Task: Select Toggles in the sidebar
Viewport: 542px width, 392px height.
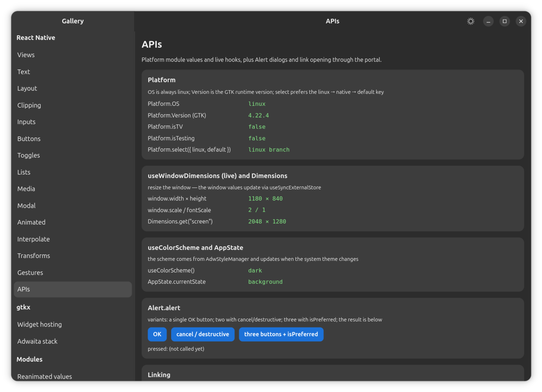Action: [x=73, y=155]
